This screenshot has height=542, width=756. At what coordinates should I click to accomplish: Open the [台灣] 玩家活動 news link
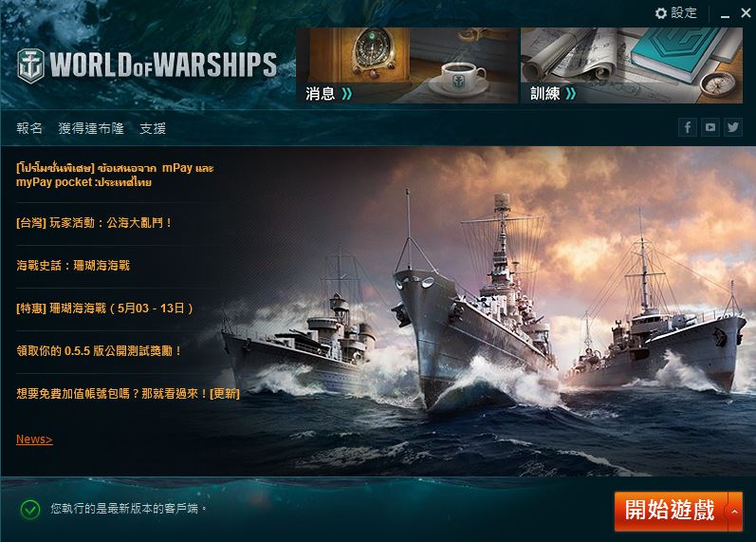[94, 223]
